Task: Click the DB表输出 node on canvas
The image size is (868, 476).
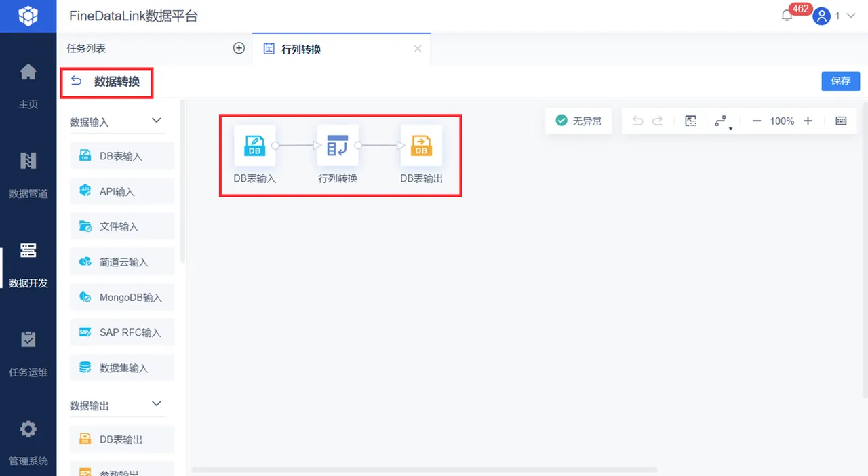Action: 421,145
